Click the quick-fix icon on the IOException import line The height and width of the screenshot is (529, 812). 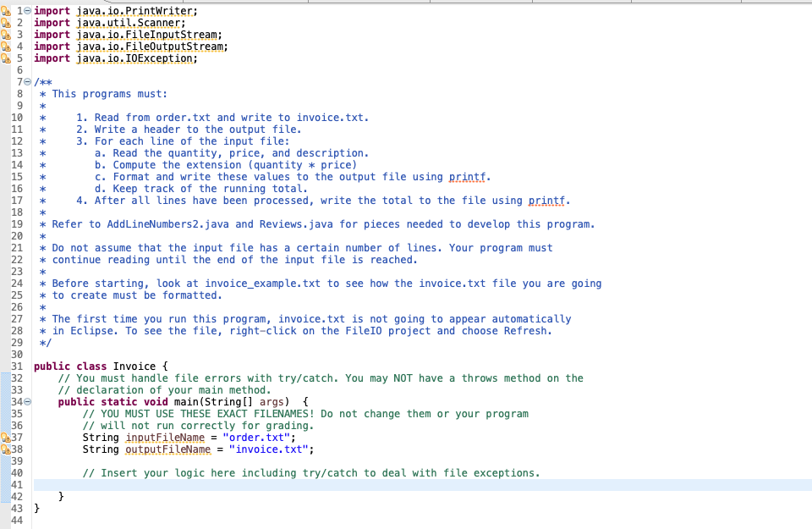click(4, 58)
